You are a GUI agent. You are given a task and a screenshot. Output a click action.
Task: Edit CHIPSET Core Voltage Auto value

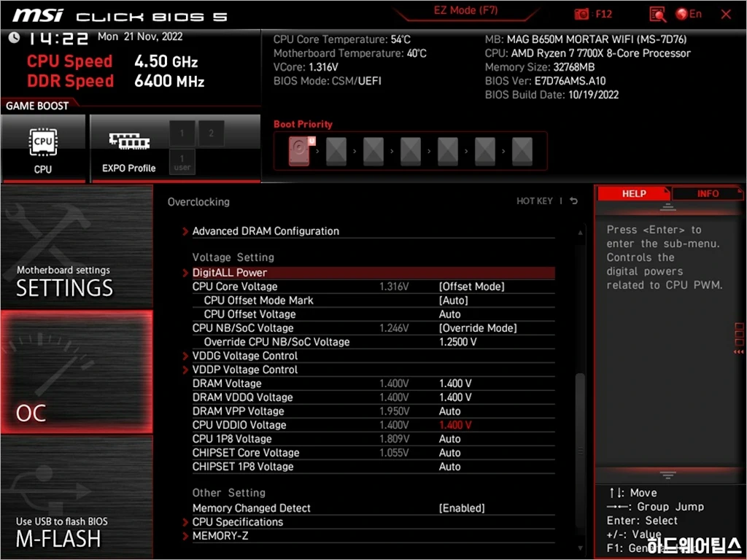[449, 452]
